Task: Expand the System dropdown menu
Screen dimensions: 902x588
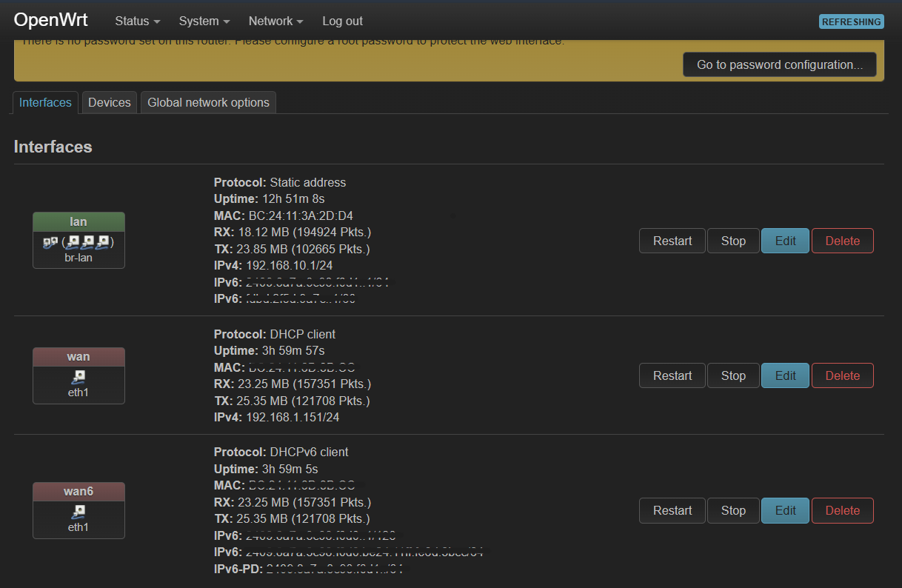Action: pos(204,21)
